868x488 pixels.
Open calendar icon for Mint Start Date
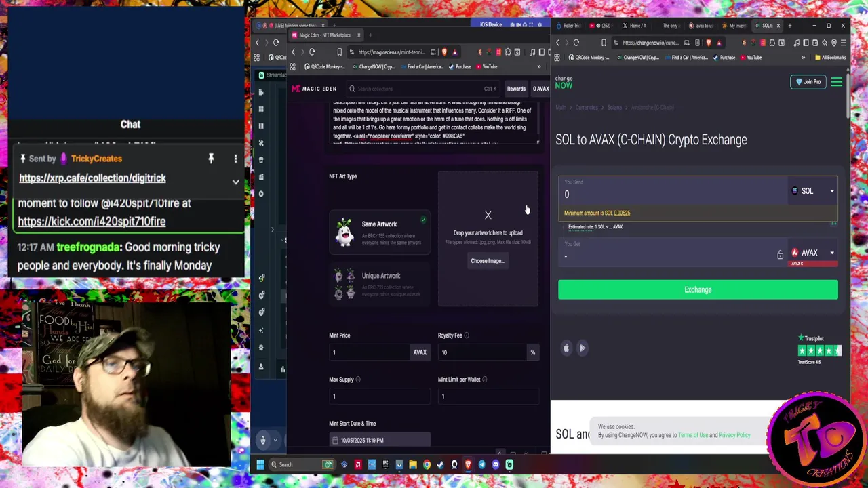pyautogui.click(x=335, y=441)
